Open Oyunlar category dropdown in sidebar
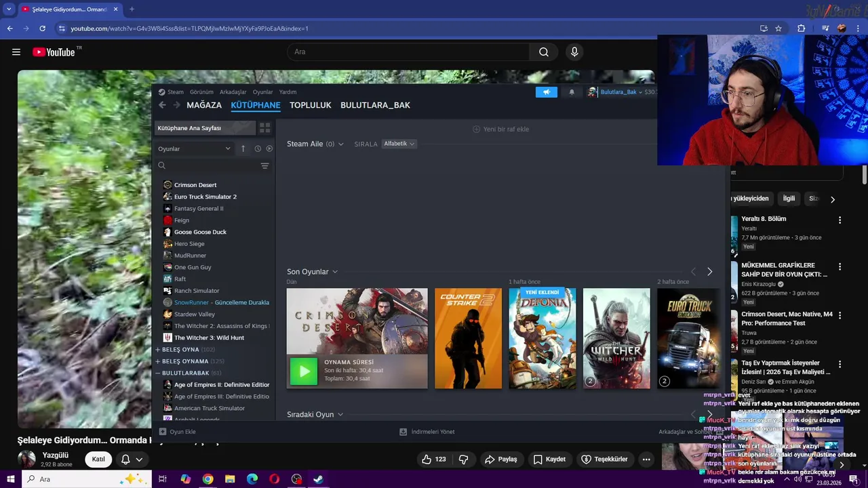Screen dimensions: 868x488 [x=194, y=148]
